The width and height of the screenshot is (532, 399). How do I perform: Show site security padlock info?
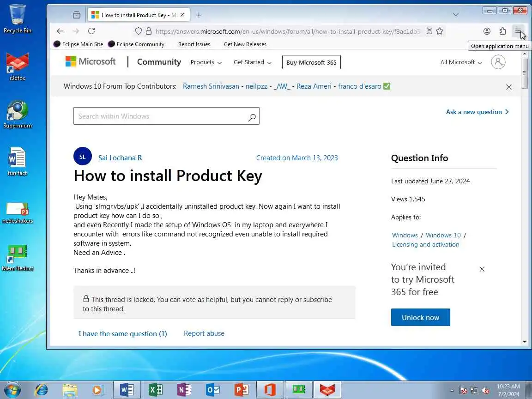(149, 31)
